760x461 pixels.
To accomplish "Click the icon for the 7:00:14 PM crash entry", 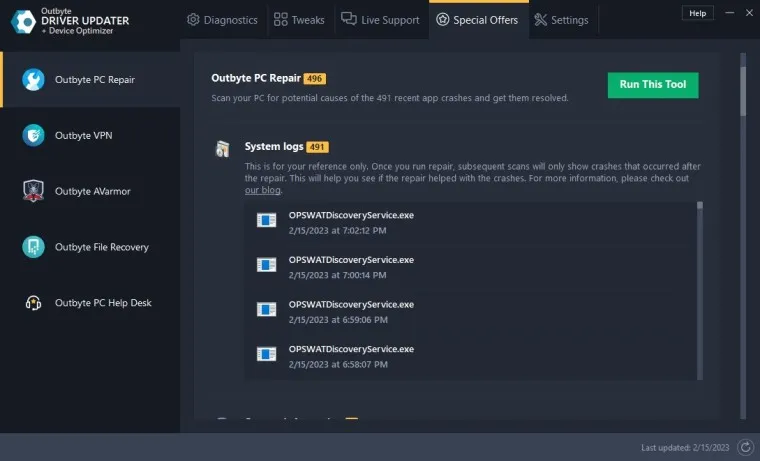I will (267, 265).
